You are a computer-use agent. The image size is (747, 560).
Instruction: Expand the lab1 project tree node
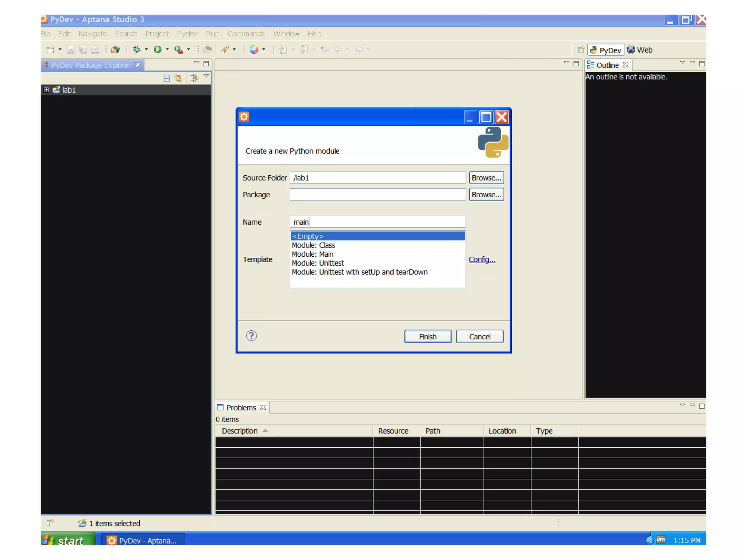pos(46,90)
